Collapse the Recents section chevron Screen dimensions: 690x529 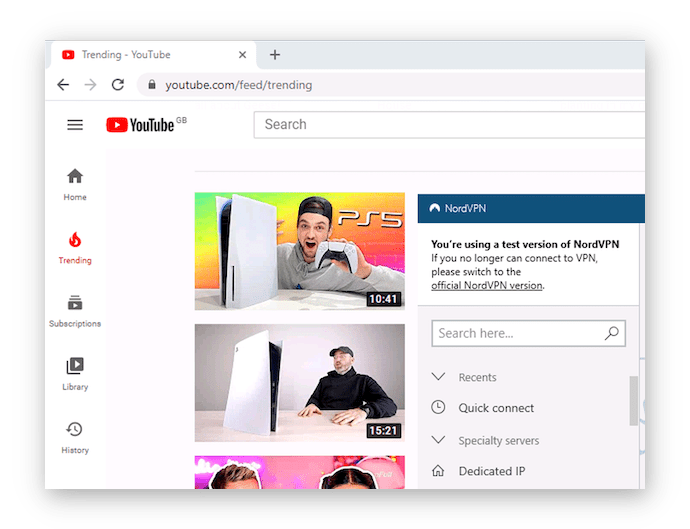pyautogui.click(x=438, y=377)
